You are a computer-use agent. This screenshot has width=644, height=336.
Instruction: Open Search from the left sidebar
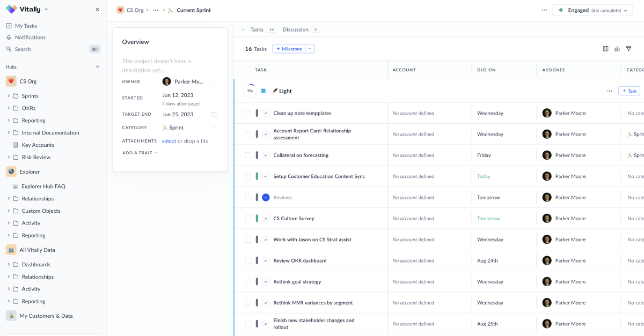click(x=9, y=49)
